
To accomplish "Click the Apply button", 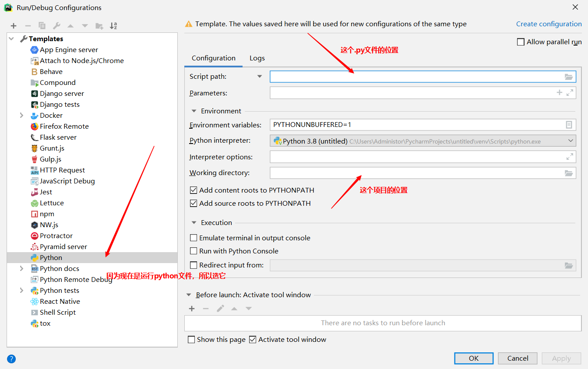I will tap(561, 358).
